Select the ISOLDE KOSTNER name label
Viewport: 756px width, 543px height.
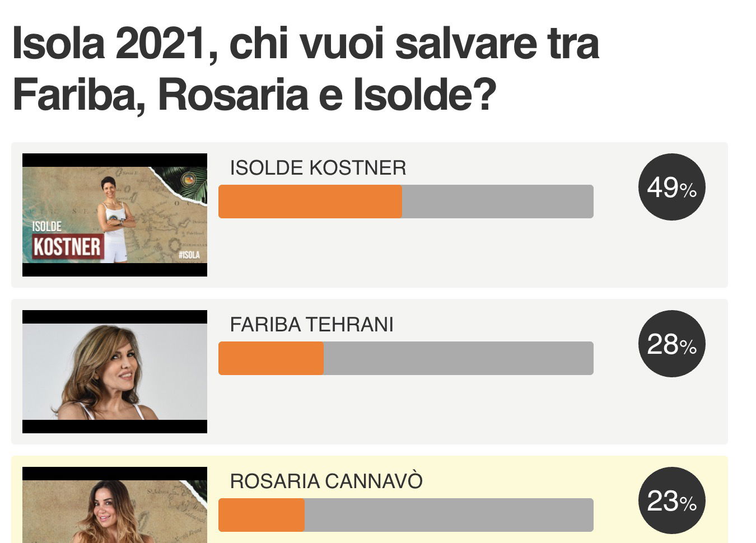[318, 168]
